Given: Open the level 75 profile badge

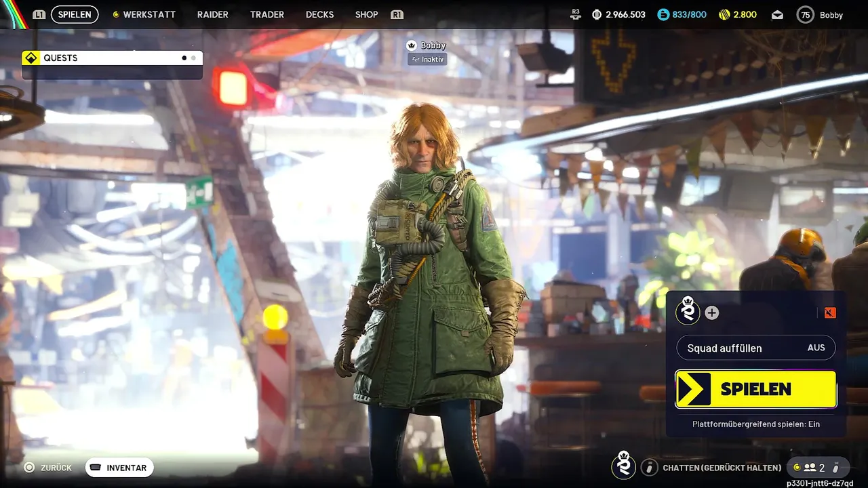Looking at the screenshot, I should tap(805, 15).
